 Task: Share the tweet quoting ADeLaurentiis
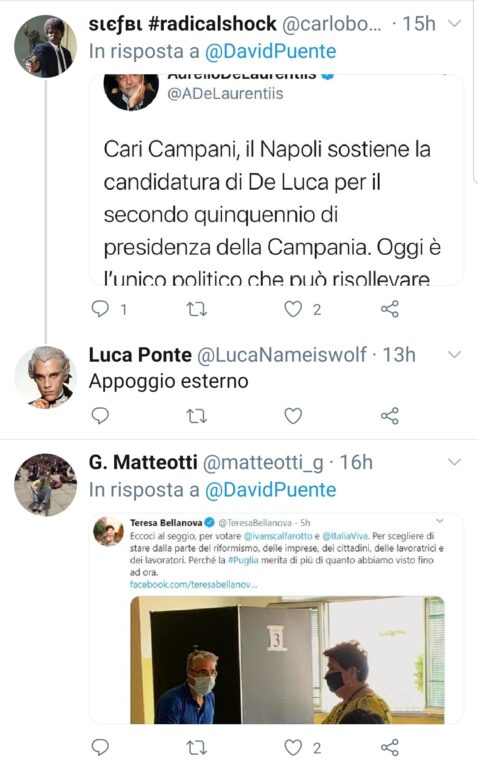click(x=390, y=309)
